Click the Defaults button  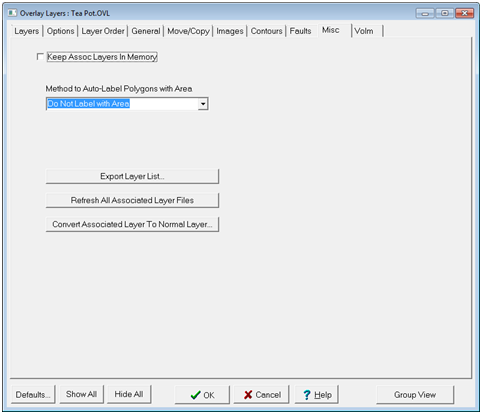click(x=33, y=395)
